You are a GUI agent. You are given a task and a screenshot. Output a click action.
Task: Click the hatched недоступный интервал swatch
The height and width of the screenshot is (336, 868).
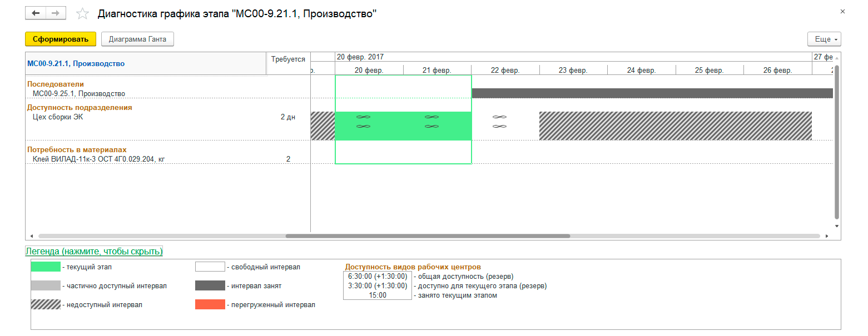click(x=46, y=305)
